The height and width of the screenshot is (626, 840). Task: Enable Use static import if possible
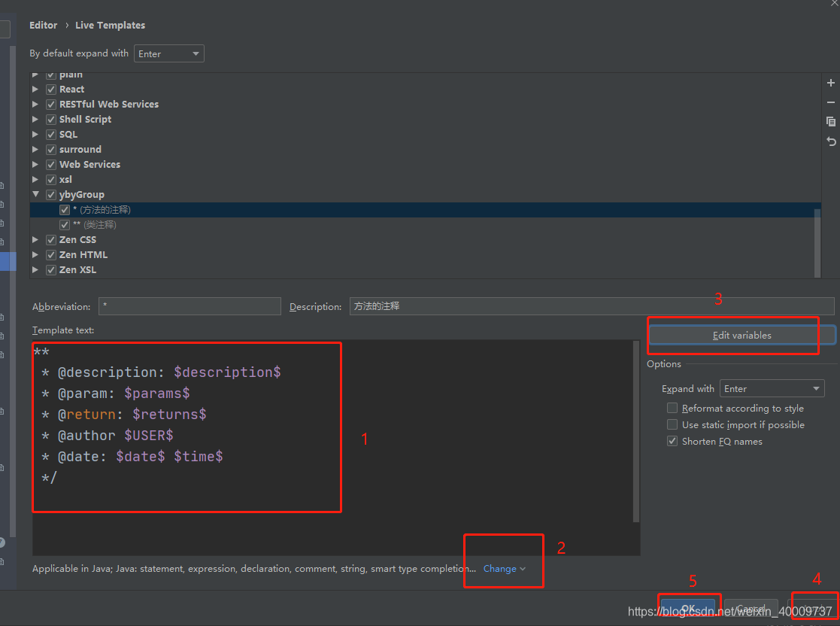(672, 424)
